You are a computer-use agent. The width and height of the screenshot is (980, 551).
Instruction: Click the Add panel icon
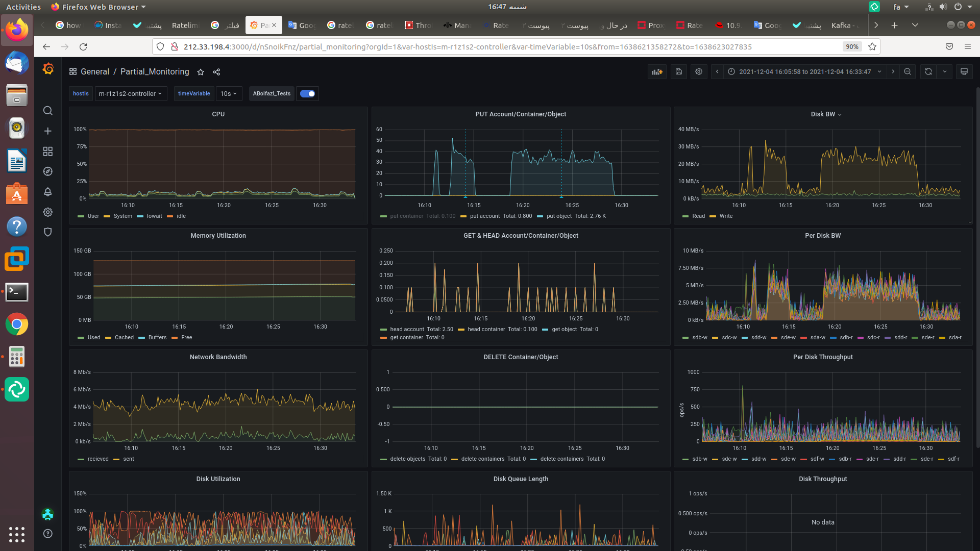coord(657,72)
